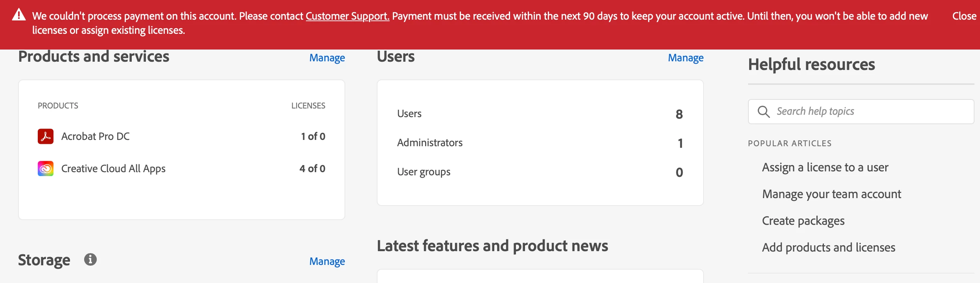Click the Administrators row
The width and height of the screenshot is (980, 283).
540,143
